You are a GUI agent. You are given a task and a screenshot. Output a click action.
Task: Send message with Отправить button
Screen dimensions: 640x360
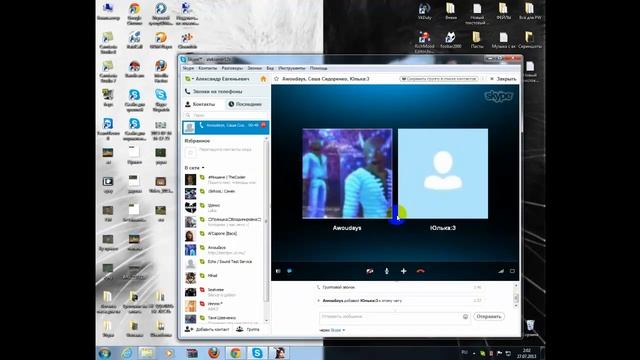point(489,317)
